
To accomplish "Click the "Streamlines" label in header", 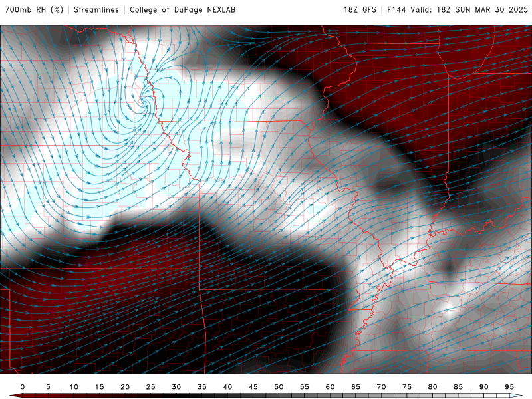I will click(x=96, y=9).
